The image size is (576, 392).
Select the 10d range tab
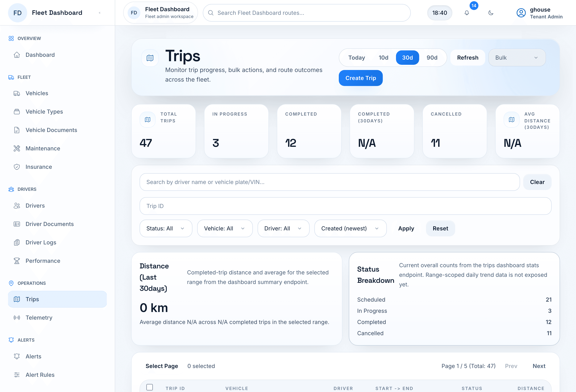(x=383, y=58)
